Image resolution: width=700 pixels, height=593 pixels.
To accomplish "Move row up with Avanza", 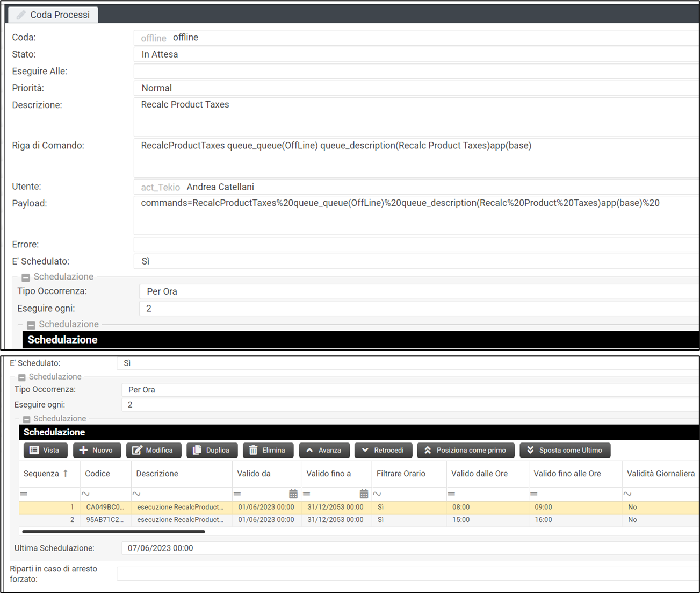I will click(324, 450).
